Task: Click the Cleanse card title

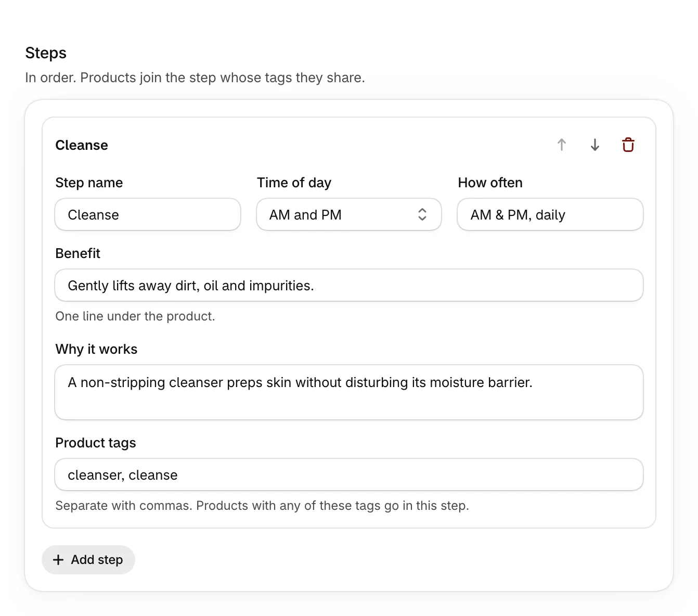Action: coord(82,145)
